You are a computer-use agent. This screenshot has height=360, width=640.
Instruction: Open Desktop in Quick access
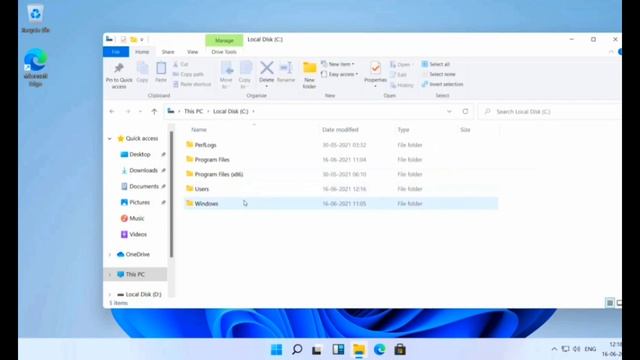point(140,155)
